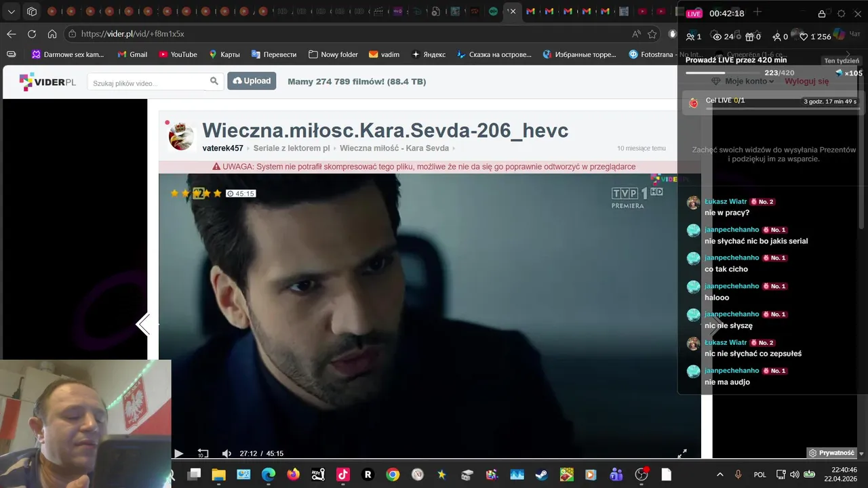Bookmark this page with the star icon

tap(652, 34)
